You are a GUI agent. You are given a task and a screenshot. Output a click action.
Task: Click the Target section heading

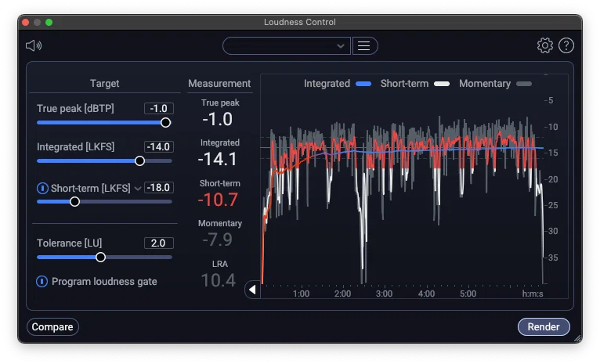[104, 83]
